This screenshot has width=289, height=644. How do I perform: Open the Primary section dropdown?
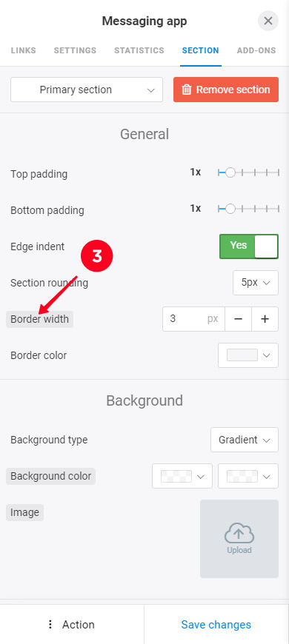pyautogui.click(x=87, y=90)
